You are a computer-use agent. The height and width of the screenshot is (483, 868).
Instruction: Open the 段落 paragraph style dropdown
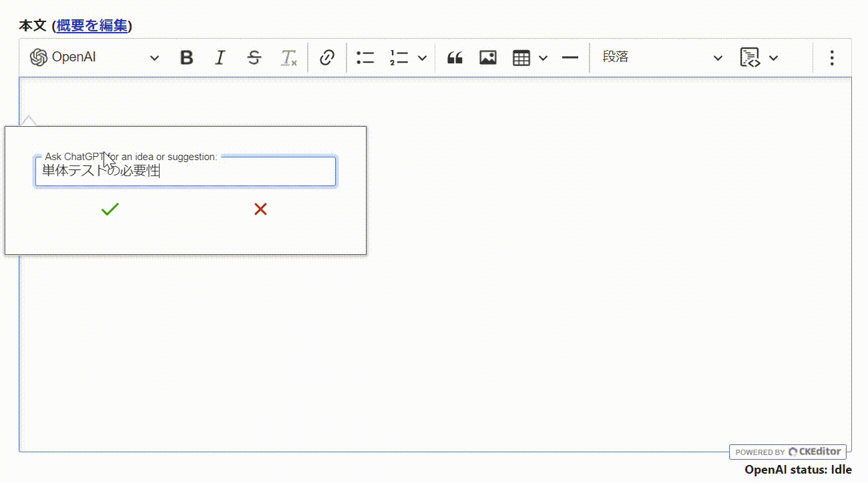[x=661, y=57]
